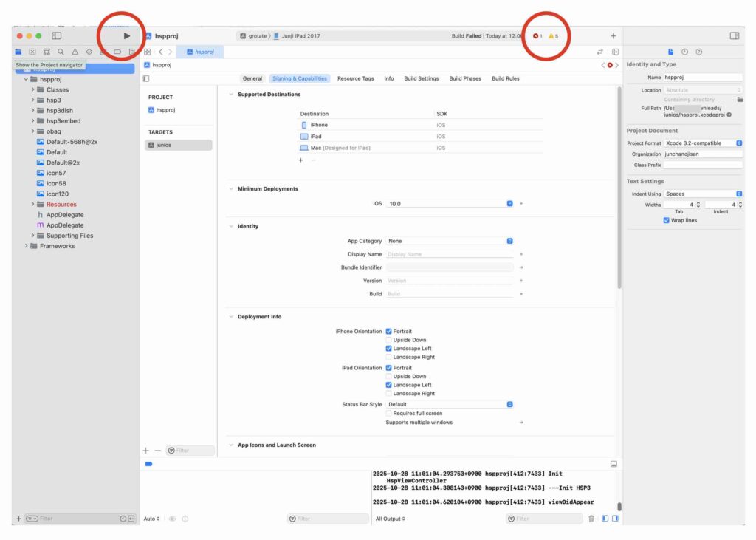Image resolution: width=756 pixels, height=540 pixels.
Task: Click the trash icon to clear console
Action: click(591, 519)
